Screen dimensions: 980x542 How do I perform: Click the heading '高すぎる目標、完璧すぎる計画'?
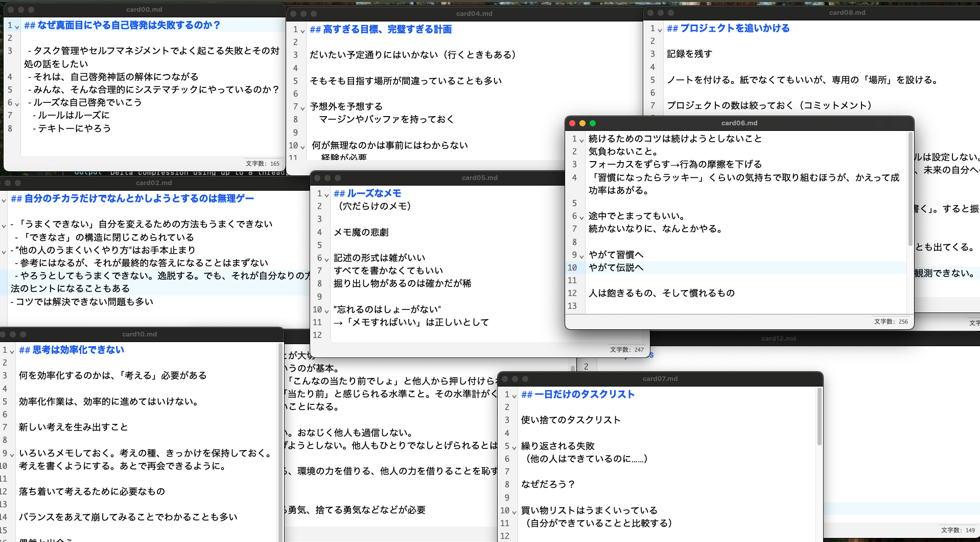[x=387, y=29]
